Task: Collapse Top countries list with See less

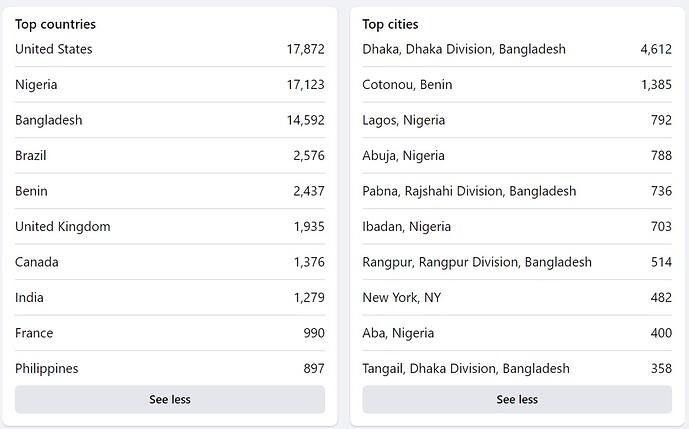Action: point(170,399)
